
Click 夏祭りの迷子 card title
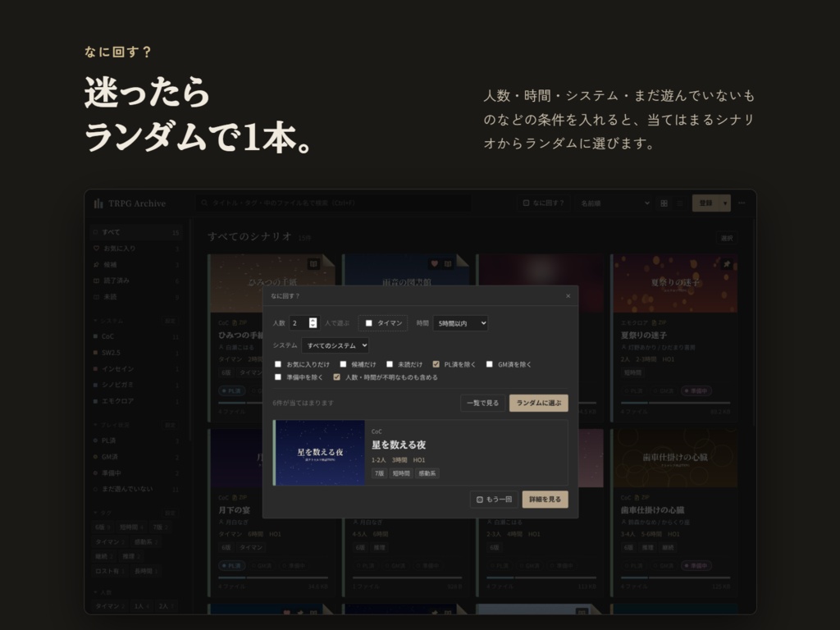(x=643, y=336)
